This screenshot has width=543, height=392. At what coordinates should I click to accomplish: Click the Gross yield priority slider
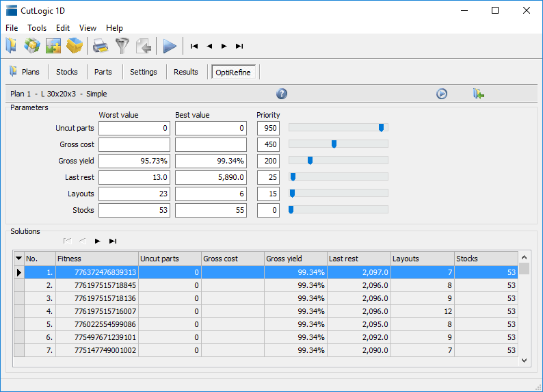(x=339, y=160)
